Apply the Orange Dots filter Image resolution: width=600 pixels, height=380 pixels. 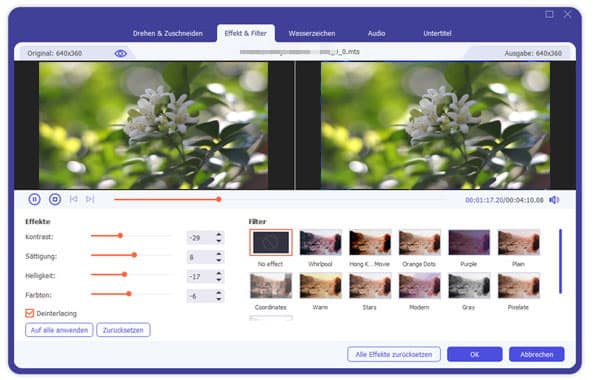pos(419,242)
